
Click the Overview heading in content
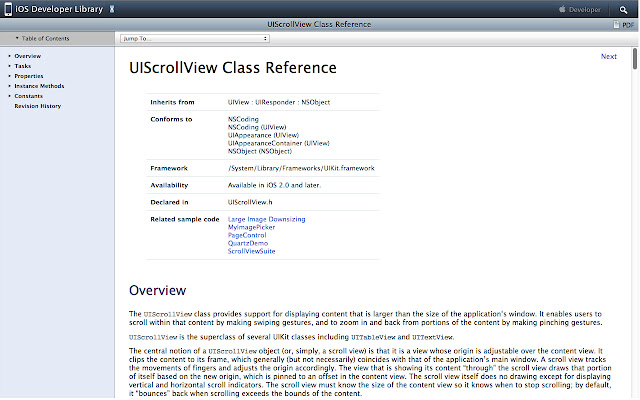[158, 290]
